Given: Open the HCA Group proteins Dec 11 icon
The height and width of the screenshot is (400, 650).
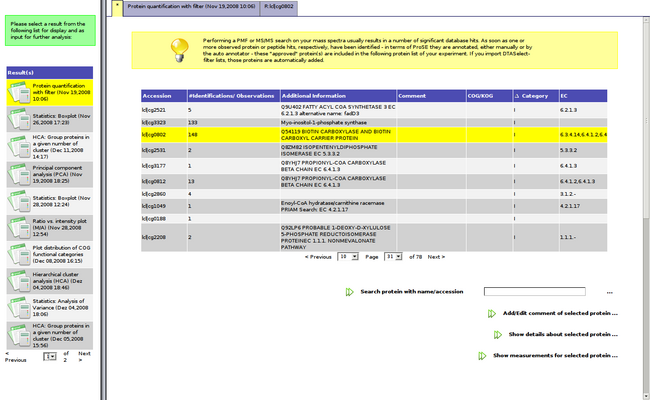Looking at the screenshot, I should click(x=19, y=147).
